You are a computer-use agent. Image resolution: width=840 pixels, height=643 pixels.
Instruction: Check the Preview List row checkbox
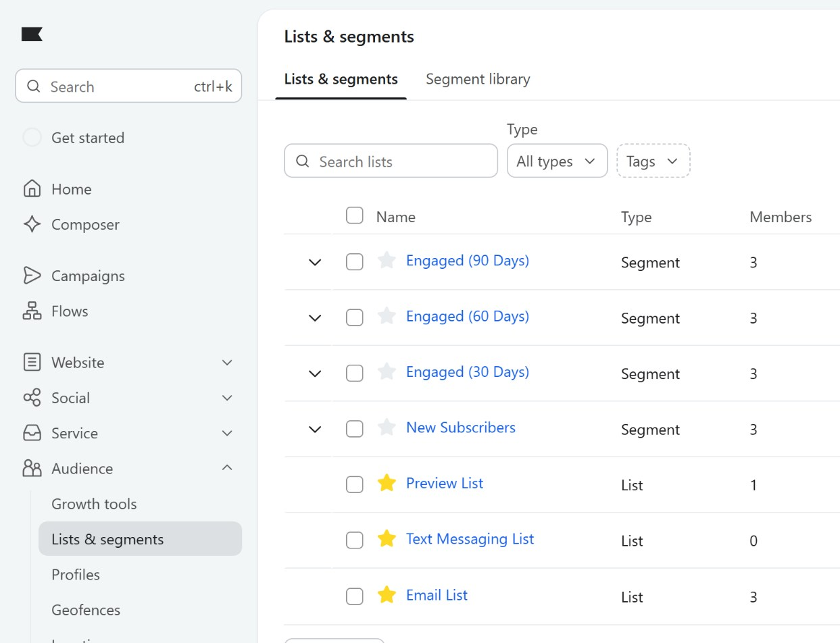(355, 484)
